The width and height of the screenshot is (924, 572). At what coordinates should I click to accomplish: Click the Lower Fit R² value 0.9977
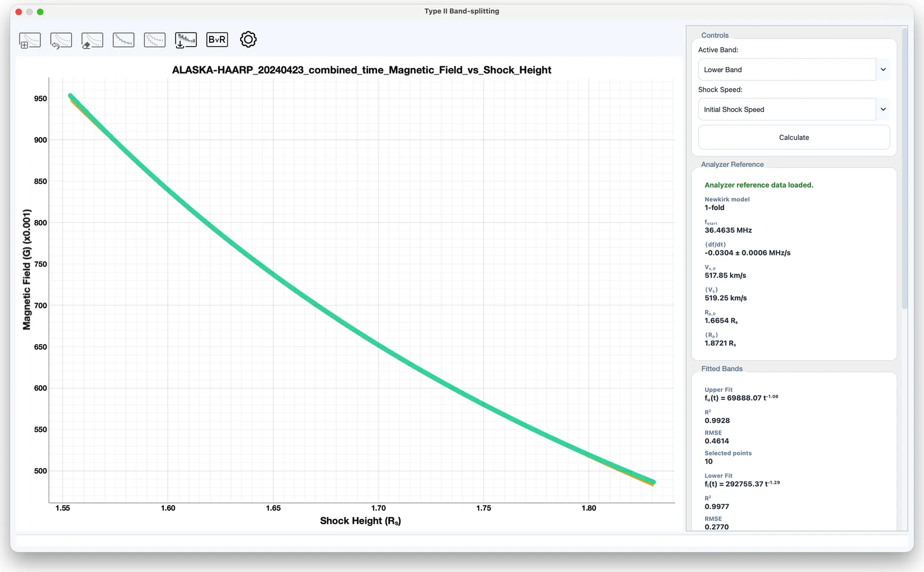(717, 507)
